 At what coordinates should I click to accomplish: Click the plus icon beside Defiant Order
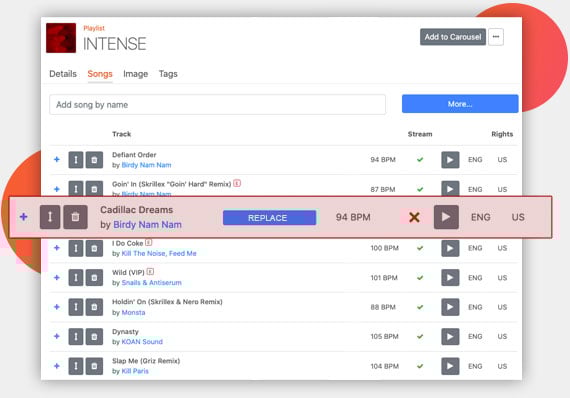[57, 160]
